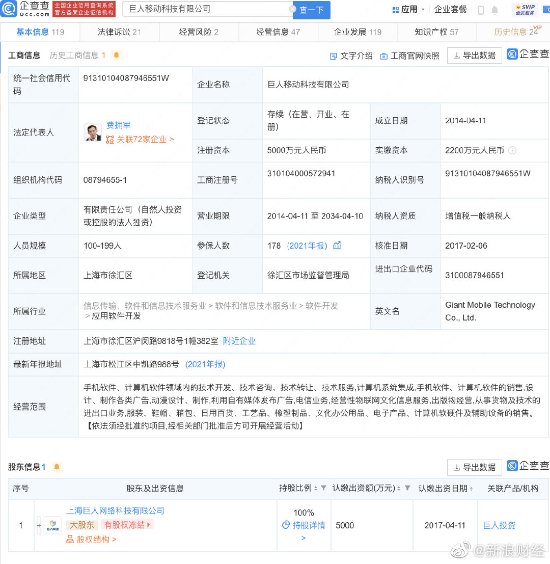
Task: Switch to 法律诉讼 21 tab
Action: pos(119,32)
